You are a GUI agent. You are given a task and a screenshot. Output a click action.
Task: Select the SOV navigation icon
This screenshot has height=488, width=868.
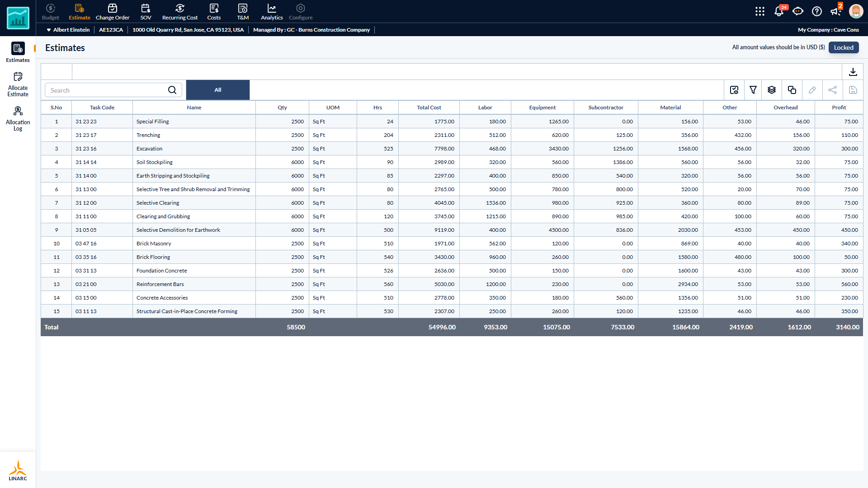click(146, 12)
